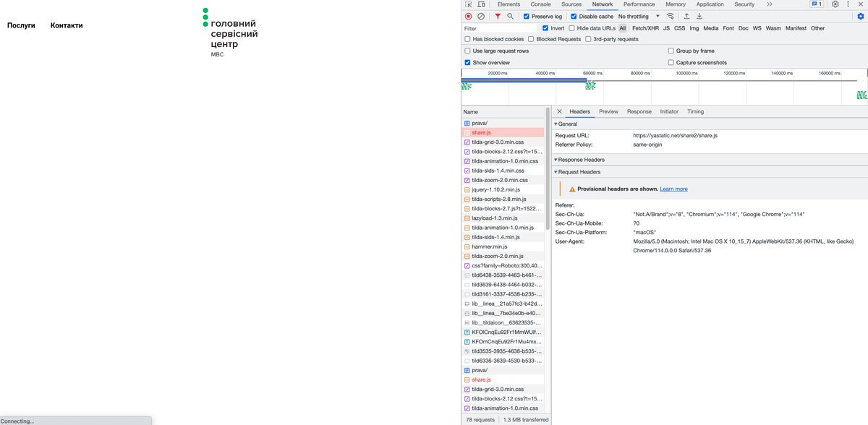Screen dimensions: 868x425
Task: Enable Use large request rows
Action: point(467,51)
